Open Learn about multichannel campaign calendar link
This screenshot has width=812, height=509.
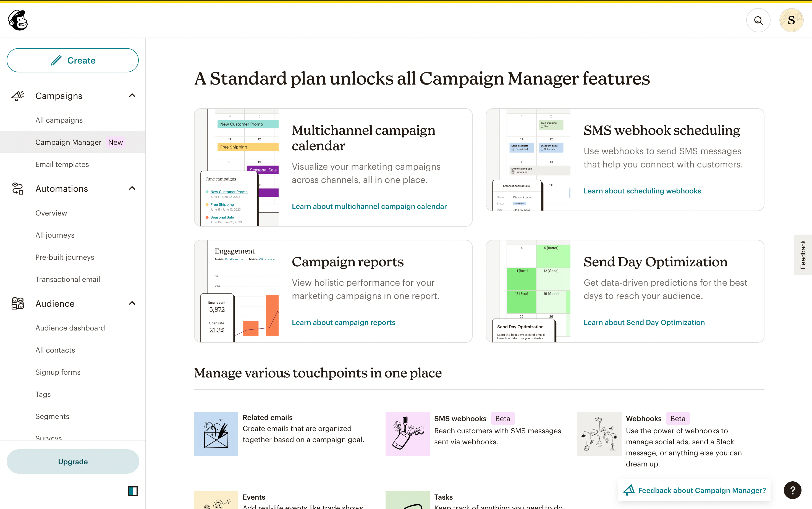coord(369,206)
